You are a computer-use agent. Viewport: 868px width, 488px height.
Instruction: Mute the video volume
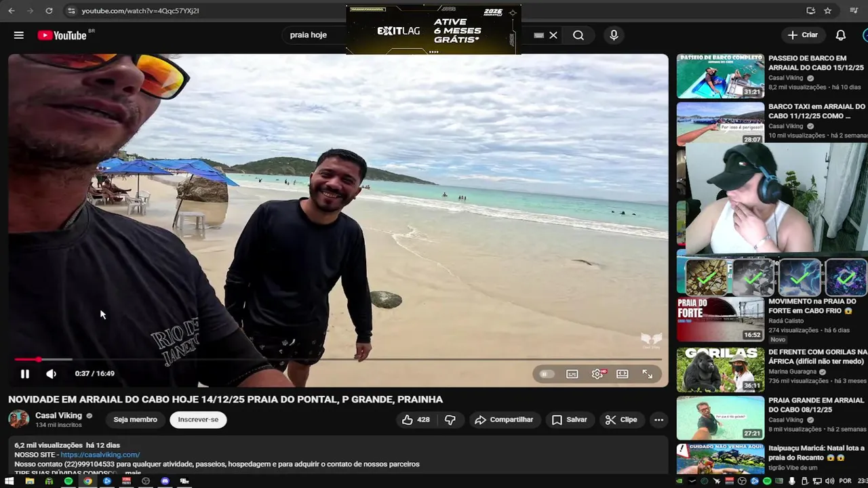[x=51, y=374]
